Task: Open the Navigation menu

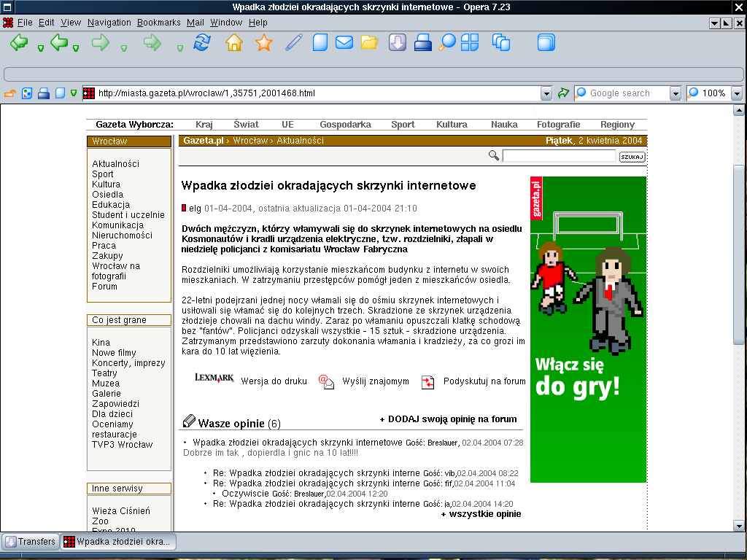Action: (x=109, y=23)
